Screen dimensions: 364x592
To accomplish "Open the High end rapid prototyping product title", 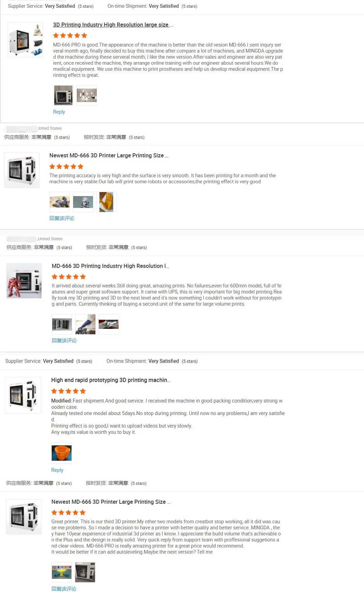I will 111,380.
